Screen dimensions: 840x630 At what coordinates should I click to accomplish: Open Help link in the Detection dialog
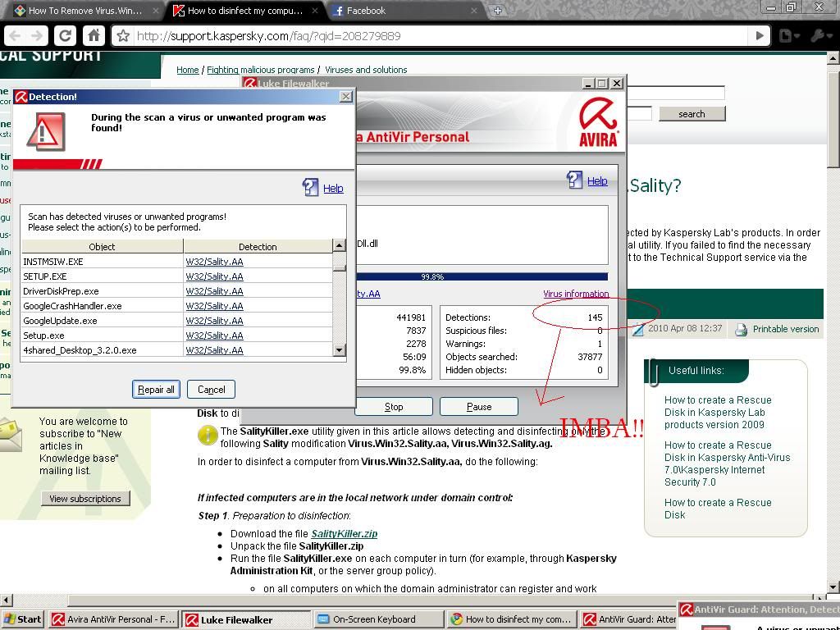click(333, 188)
